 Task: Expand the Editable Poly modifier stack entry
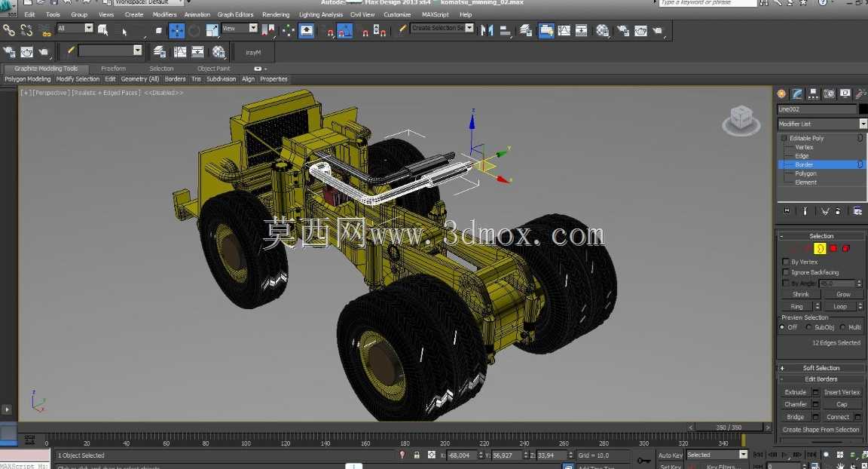784,139
